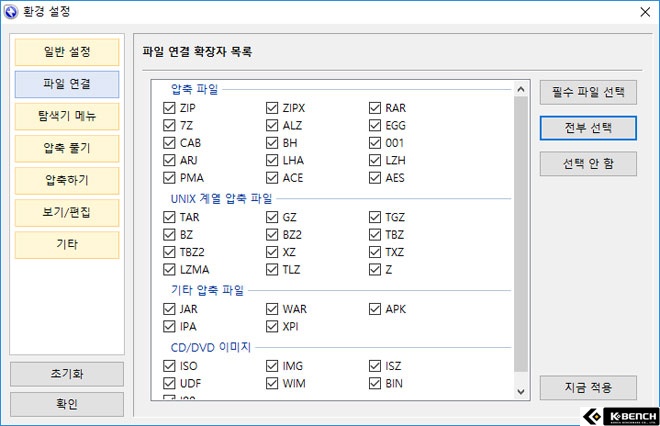Click the UNIX 계열 압축 파일 header
The width and height of the screenshot is (660, 426).
point(221,198)
